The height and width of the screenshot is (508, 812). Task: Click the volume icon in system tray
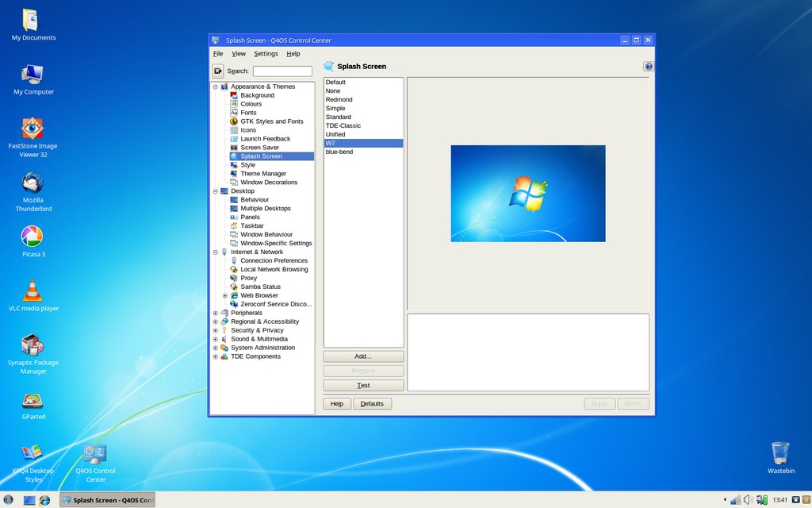coord(747,499)
